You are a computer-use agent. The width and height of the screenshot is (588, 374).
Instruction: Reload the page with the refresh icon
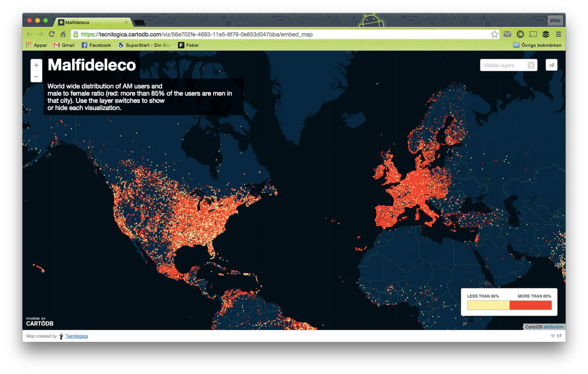[52, 34]
